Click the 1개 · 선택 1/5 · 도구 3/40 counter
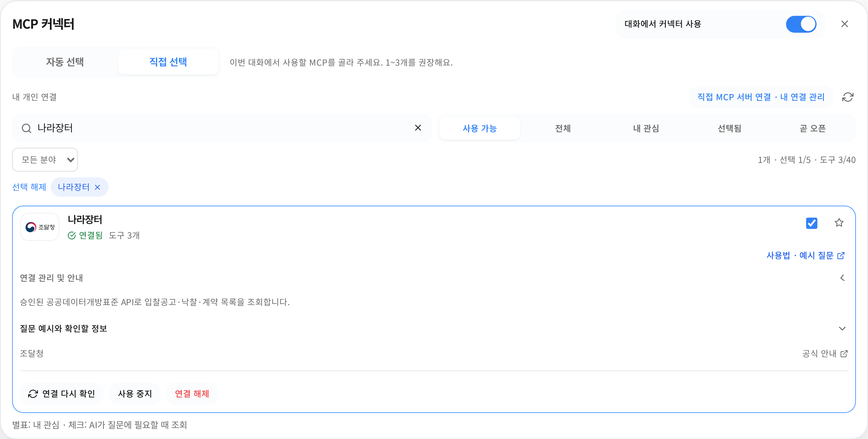Image resolution: width=868 pixels, height=439 pixels. tap(807, 160)
